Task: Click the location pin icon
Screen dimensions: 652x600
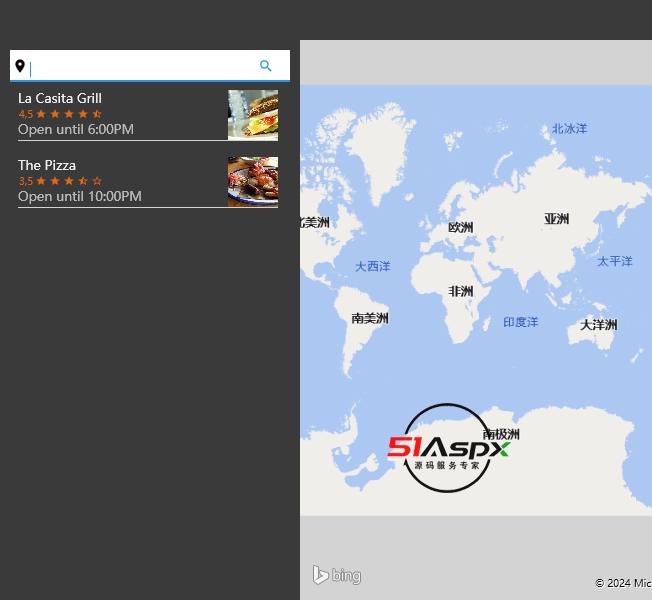Action: (20, 66)
